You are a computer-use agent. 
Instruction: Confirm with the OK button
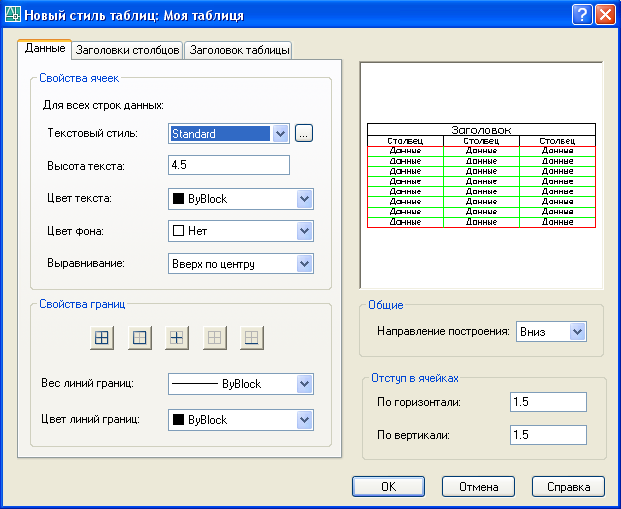click(389, 486)
